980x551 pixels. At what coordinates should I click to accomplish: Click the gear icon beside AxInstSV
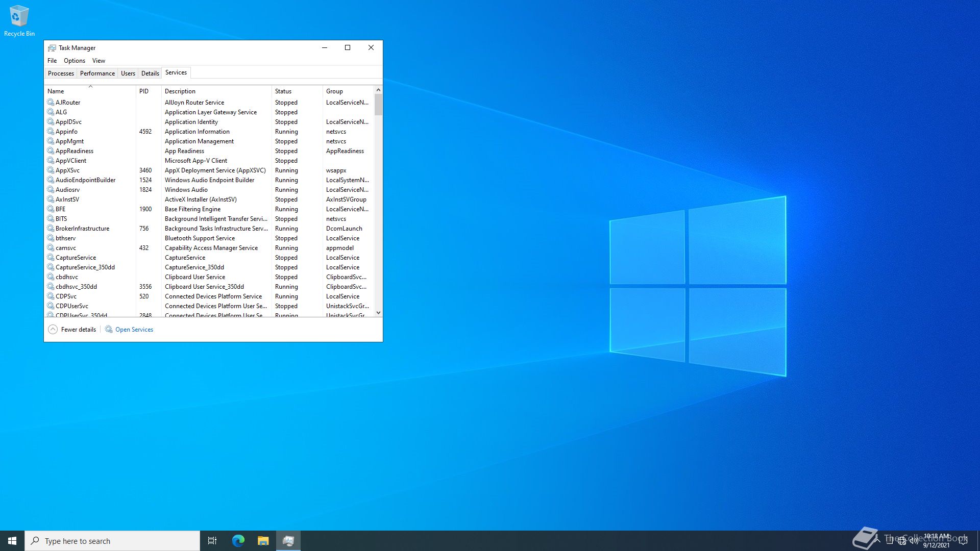tap(51, 199)
